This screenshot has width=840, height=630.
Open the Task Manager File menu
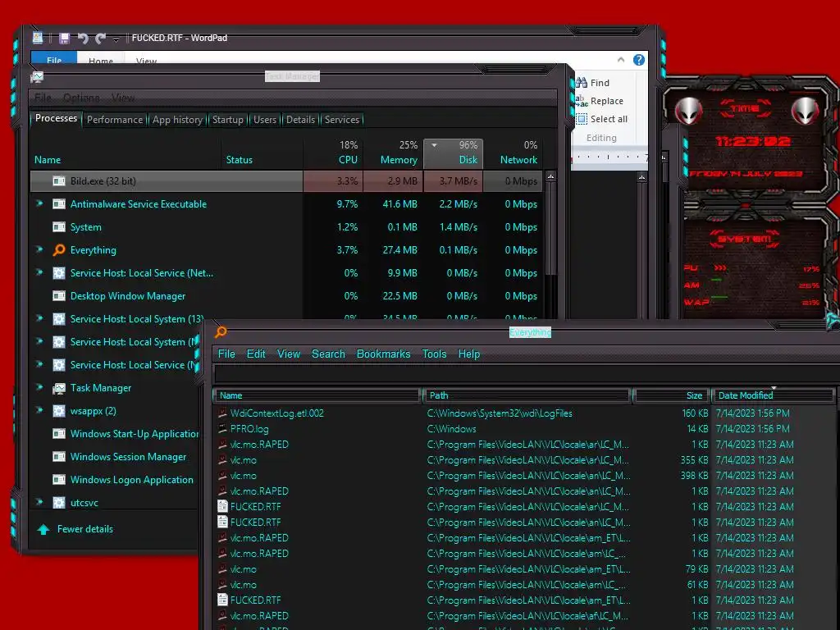pos(43,98)
